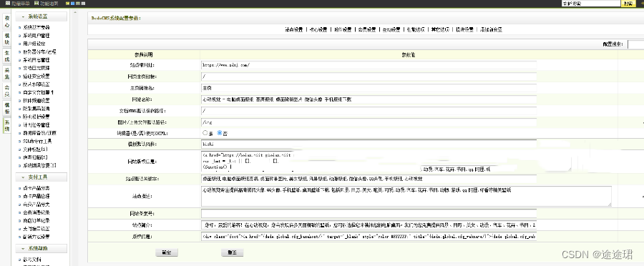Open 数据库备份/还原 in the sidebar
This screenshot has height=266, width=644.
39,133
